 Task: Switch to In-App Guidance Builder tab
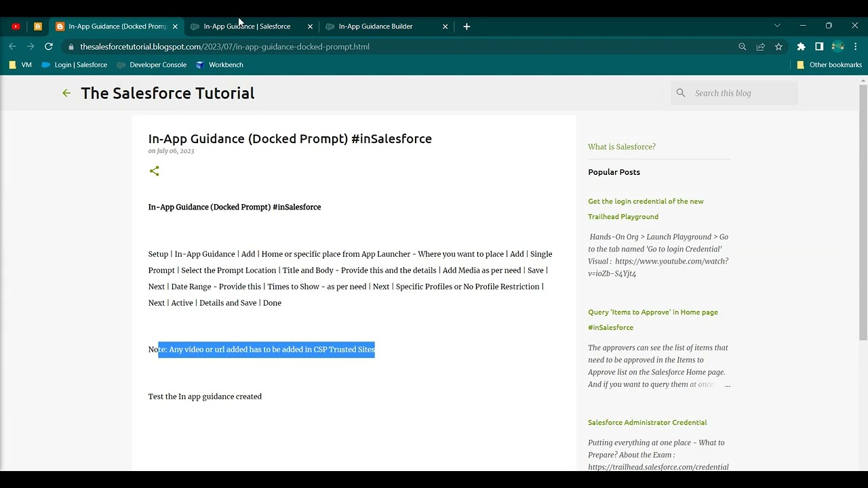376,26
